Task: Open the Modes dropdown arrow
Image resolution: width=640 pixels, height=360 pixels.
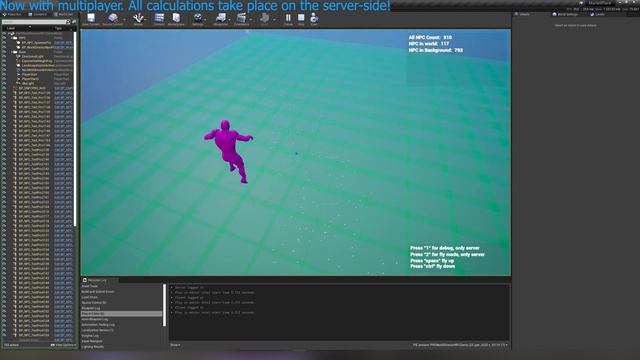Action: (x=146, y=19)
